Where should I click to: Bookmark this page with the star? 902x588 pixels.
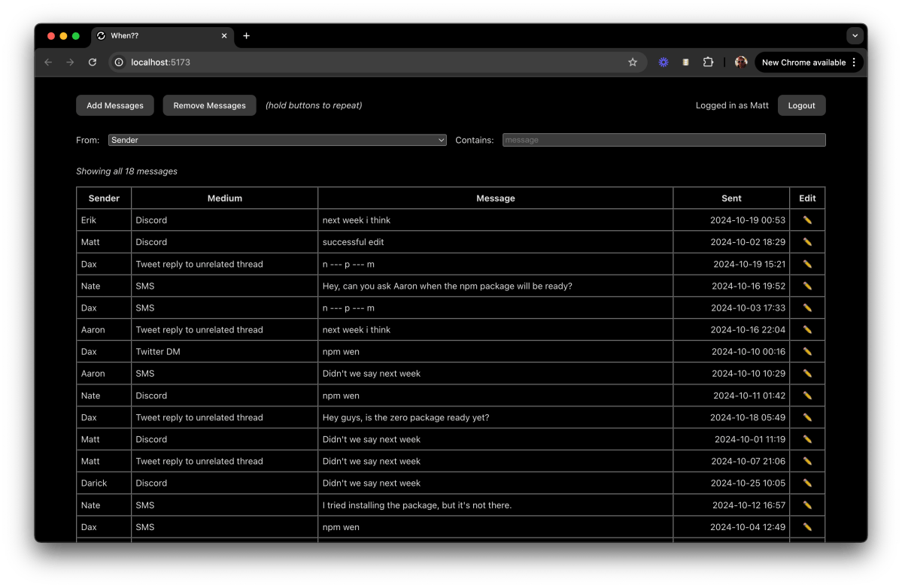click(x=633, y=62)
